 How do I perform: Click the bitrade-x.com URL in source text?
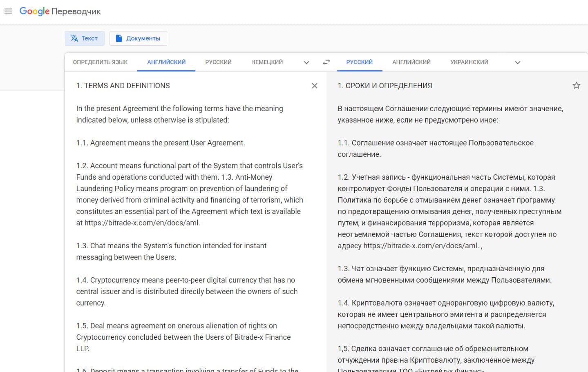(x=142, y=223)
